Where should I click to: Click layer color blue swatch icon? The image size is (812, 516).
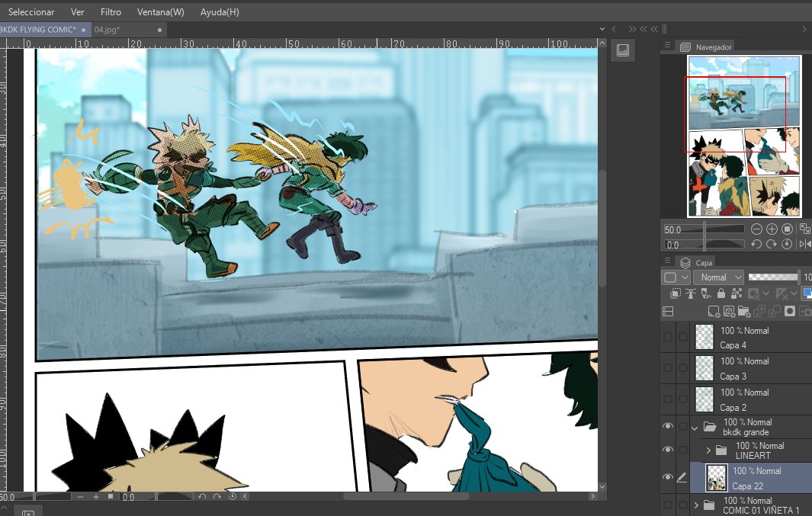[x=807, y=294]
